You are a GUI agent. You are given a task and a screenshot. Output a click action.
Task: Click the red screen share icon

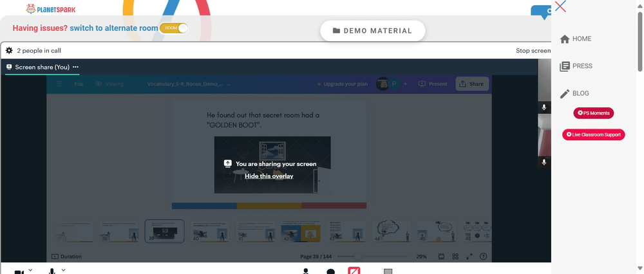click(354, 271)
